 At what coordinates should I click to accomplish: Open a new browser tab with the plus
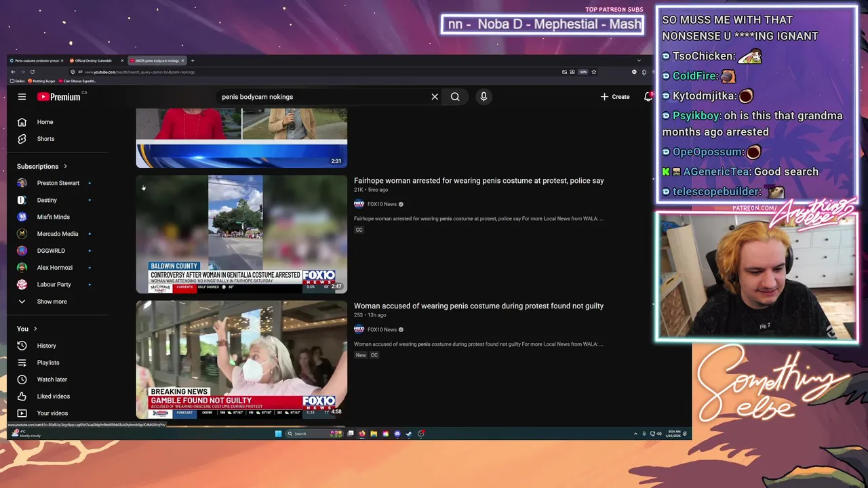(193, 61)
